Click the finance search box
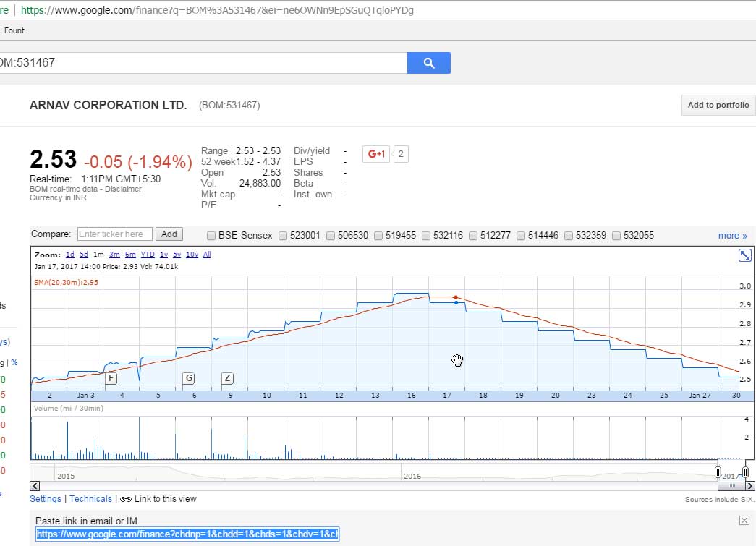This screenshot has width=756, height=546. point(203,63)
